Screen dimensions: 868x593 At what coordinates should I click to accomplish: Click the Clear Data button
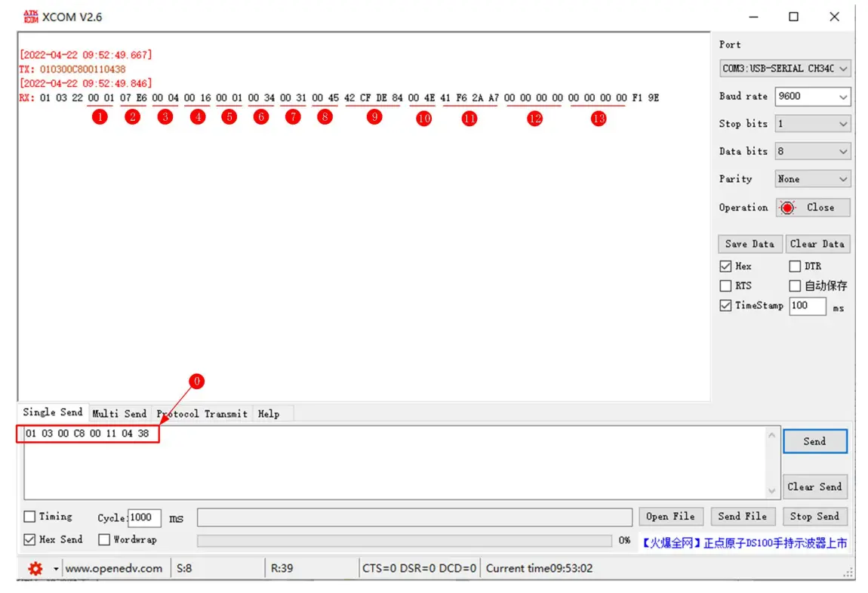[x=817, y=244]
